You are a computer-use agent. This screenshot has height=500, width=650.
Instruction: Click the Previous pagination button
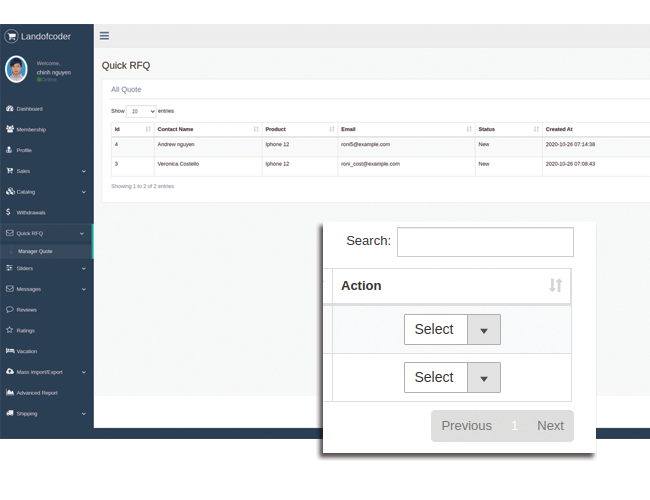tap(467, 426)
